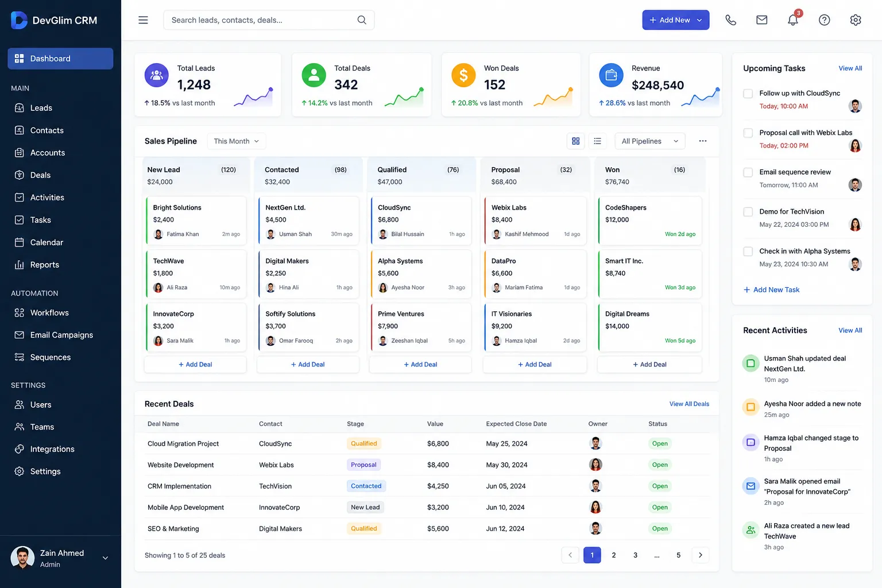The width and height of the screenshot is (882, 588).
Task: Go to next page arrow in pagination
Action: (x=701, y=555)
